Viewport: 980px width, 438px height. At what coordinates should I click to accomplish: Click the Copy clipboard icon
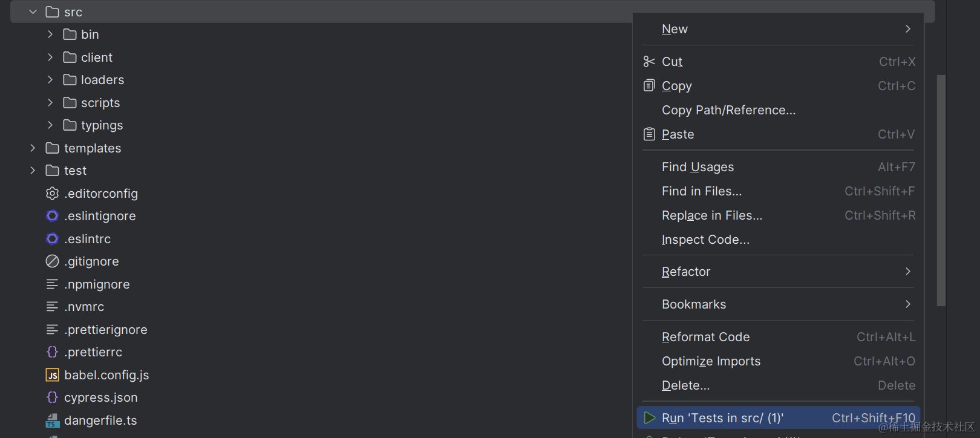click(x=649, y=85)
